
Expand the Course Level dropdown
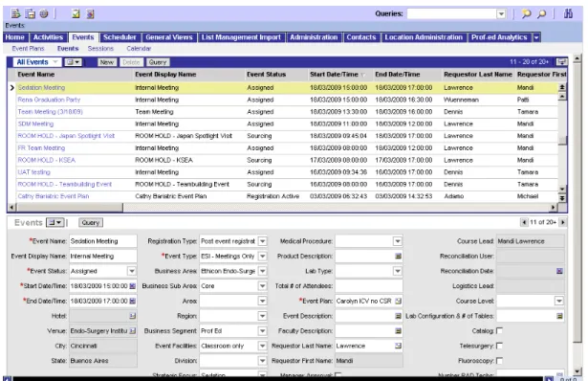(558, 301)
